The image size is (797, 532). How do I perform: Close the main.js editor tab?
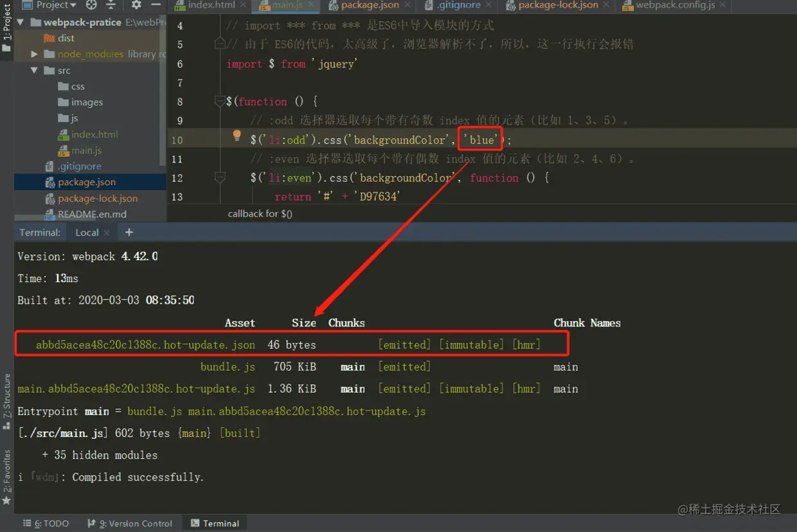[312, 5]
